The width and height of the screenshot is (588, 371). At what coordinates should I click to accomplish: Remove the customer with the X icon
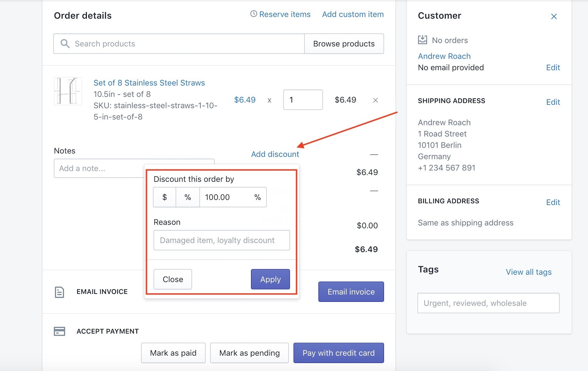click(x=554, y=16)
